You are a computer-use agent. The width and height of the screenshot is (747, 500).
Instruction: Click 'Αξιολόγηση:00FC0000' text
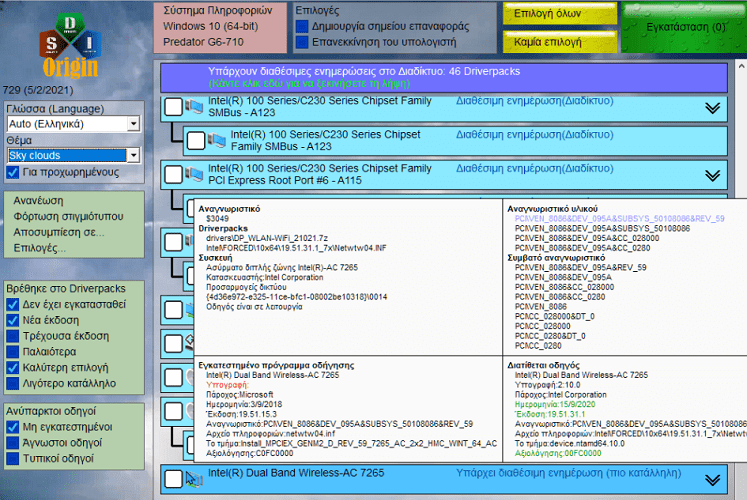[558, 453]
